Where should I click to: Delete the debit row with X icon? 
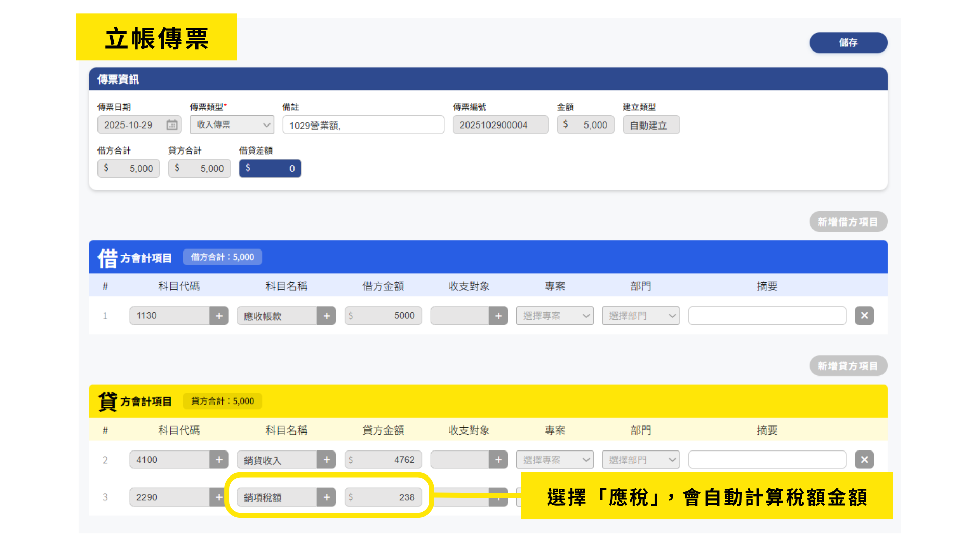(864, 316)
